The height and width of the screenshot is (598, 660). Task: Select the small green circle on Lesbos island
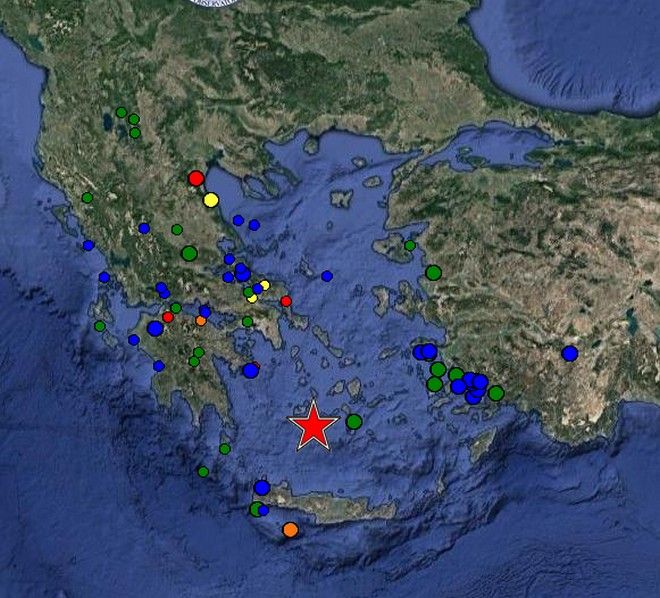coord(409,245)
